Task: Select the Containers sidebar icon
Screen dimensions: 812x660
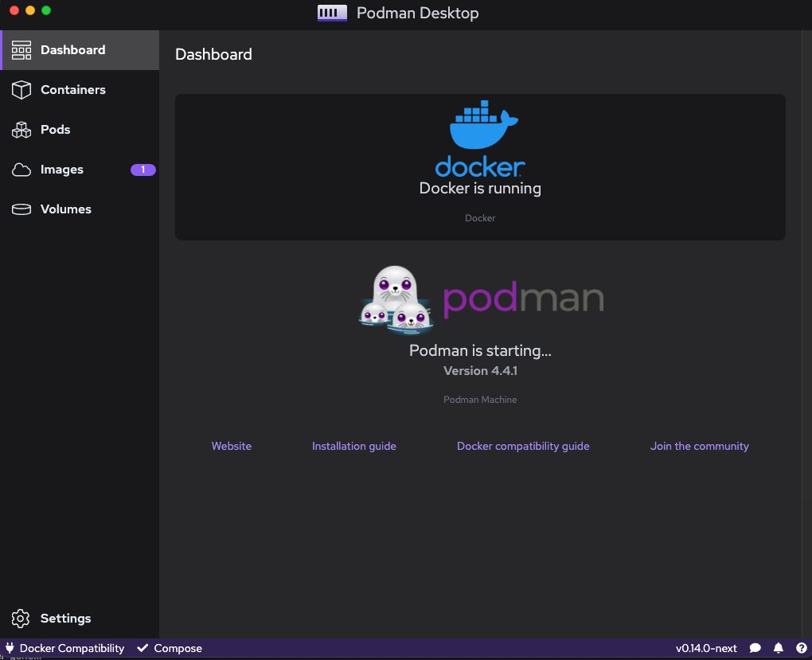Action: tap(20, 89)
